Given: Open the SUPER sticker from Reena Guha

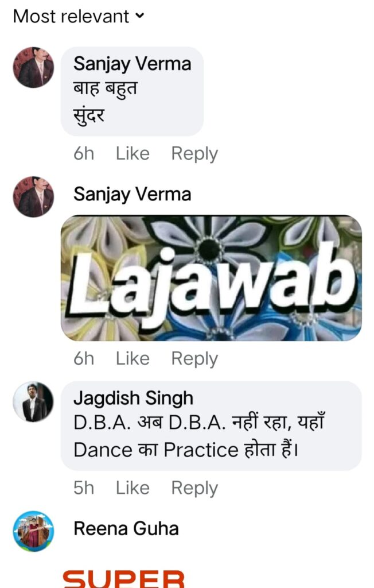Looking at the screenshot, I should pos(124,579).
